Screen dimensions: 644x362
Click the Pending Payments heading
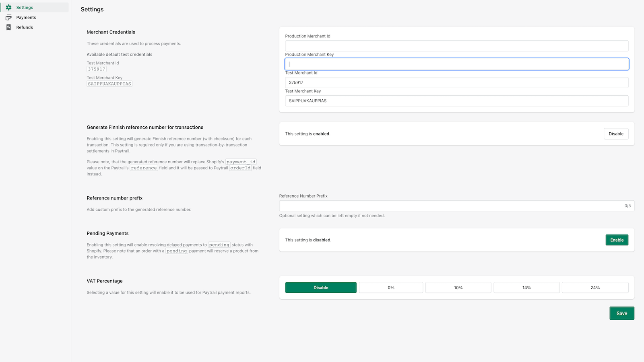pyautogui.click(x=107, y=233)
